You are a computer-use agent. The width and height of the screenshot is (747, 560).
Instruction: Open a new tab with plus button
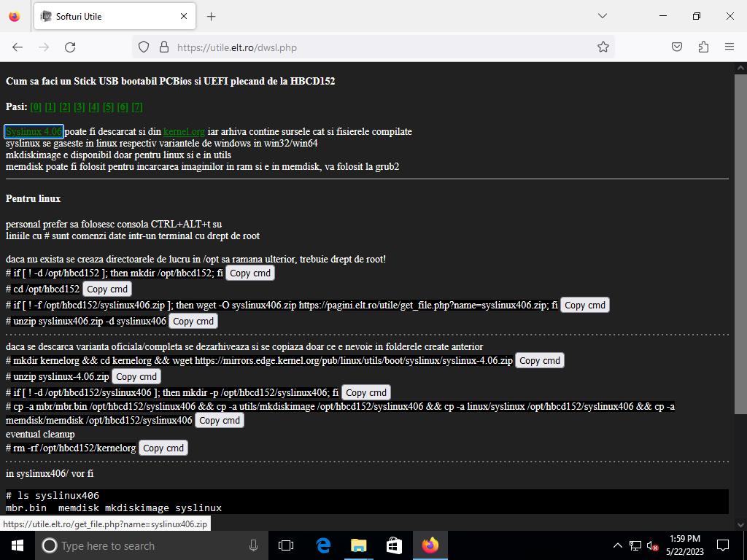coord(212,16)
